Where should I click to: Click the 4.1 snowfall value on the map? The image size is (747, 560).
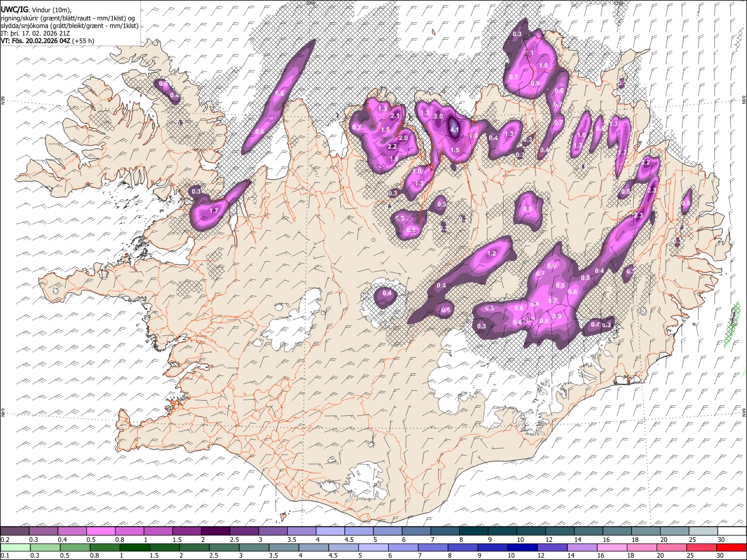[455, 129]
